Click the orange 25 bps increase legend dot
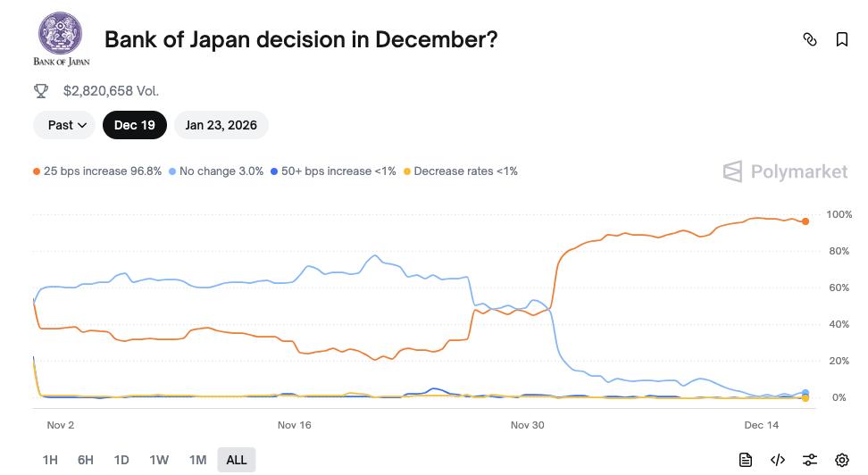868x475 pixels. (37, 171)
